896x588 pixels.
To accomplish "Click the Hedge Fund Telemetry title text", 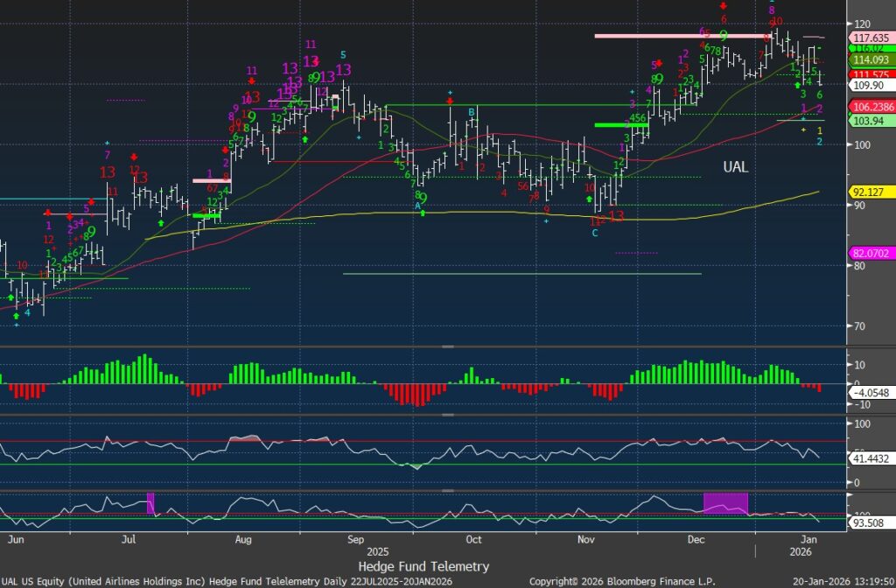I will [423, 566].
